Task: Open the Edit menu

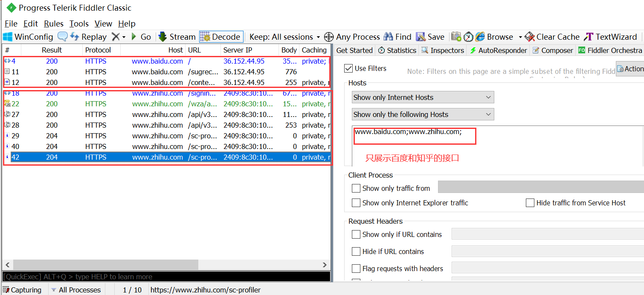Action: tap(31, 23)
